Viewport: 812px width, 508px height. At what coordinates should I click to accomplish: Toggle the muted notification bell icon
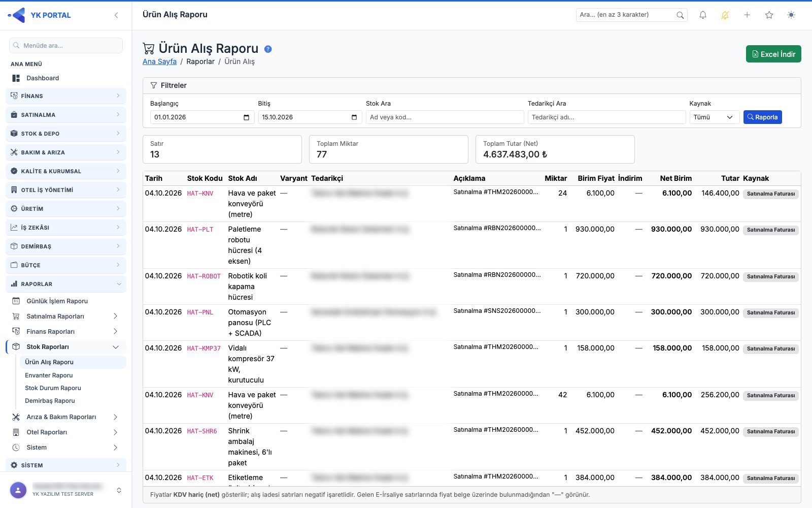coord(725,15)
